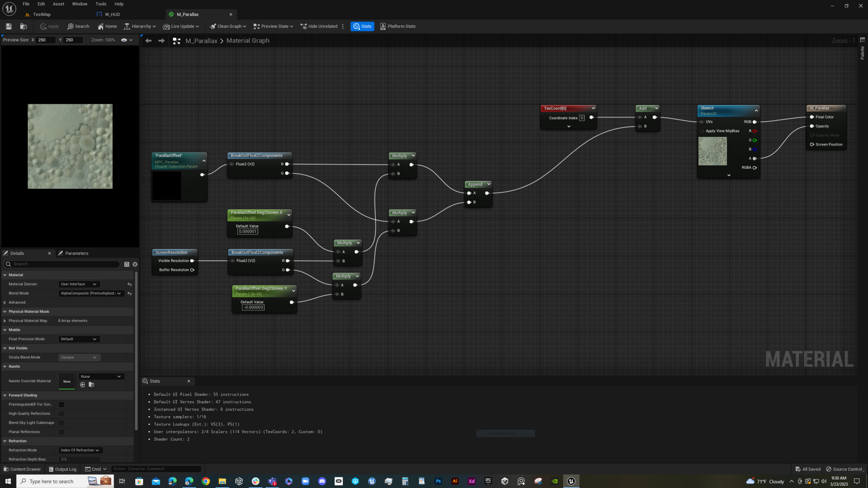Viewport: 868px width, 488px height.
Task: Click the Apply button
Action: pyautogui.click(x=49, y=26)
